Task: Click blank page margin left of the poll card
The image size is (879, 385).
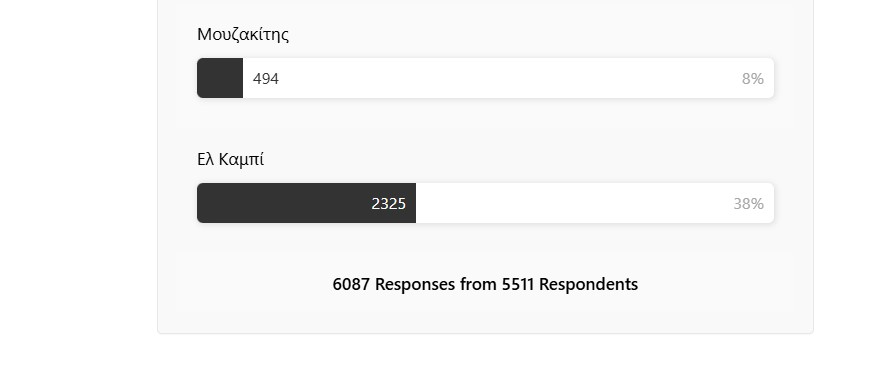Action: pos(78,168)
